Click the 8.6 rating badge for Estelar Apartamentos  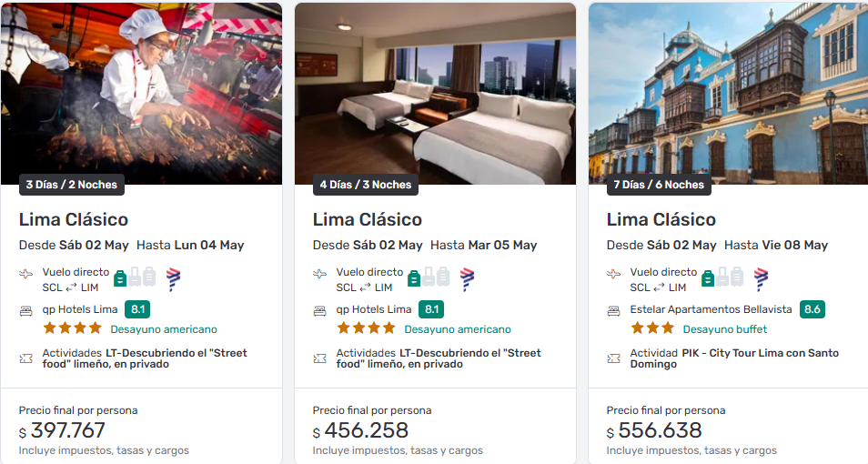pos(812,309)
